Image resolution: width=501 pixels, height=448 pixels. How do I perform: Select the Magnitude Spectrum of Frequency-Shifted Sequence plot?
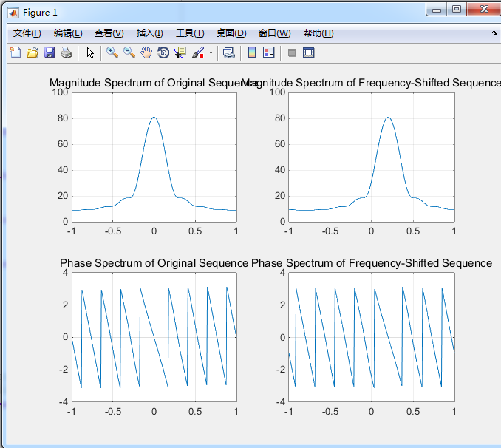click(372, 157)
